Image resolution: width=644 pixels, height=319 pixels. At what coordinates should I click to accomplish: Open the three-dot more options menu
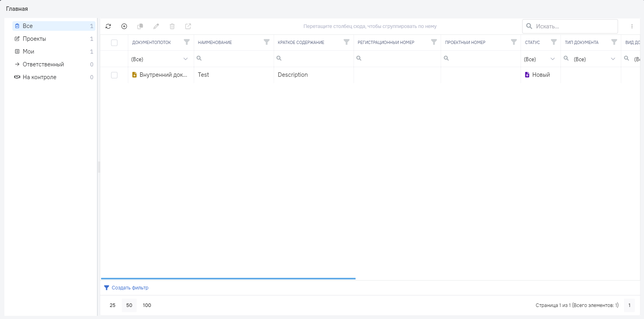click(x=632, y=26)
